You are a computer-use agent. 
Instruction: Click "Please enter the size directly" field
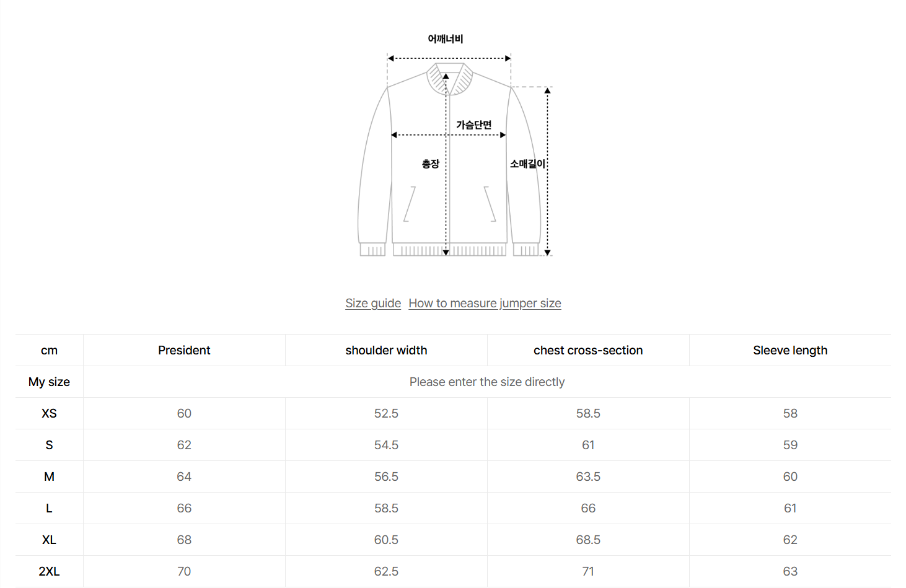[487, 382]
